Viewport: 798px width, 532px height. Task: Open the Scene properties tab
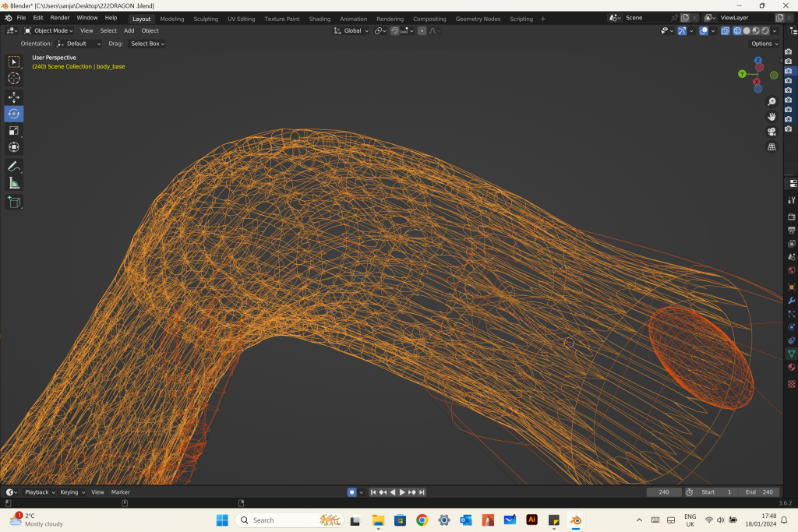click(x=792, y=257)
